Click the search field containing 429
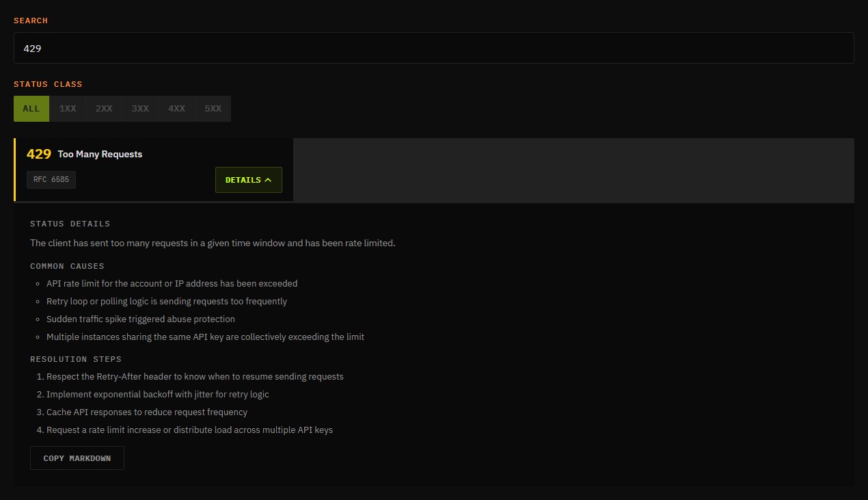Image resolution: width=868 pixels, height=500 pixels. click(x=433, y=48)
